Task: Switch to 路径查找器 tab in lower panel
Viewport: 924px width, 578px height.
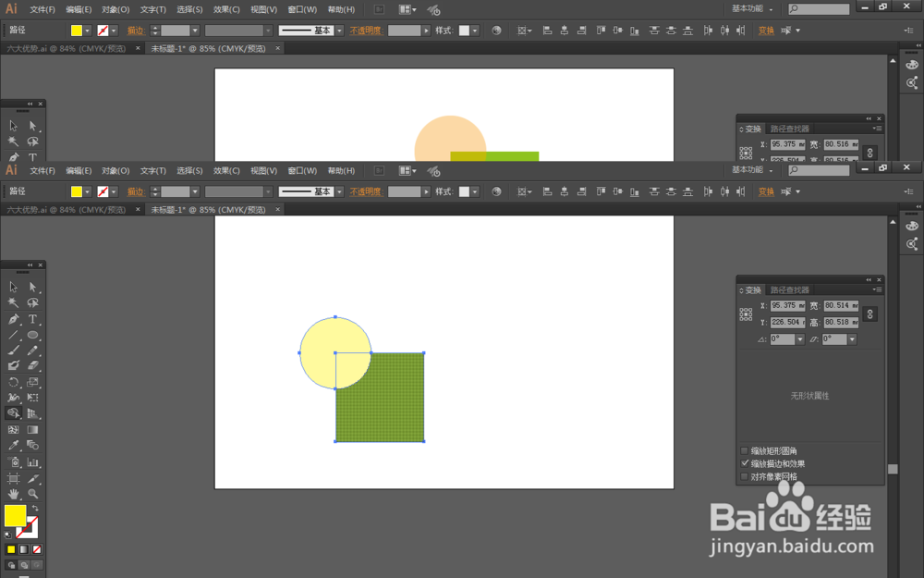Action: tap(790, 289)
